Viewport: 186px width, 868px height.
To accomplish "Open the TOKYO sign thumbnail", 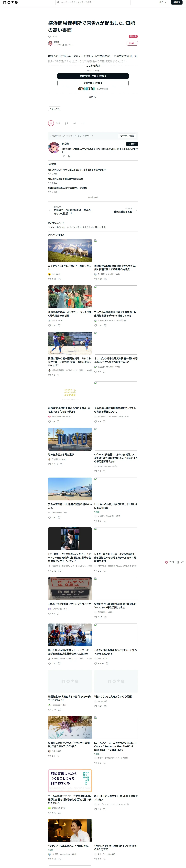I will pyautogui.click(x=70, y=439).
